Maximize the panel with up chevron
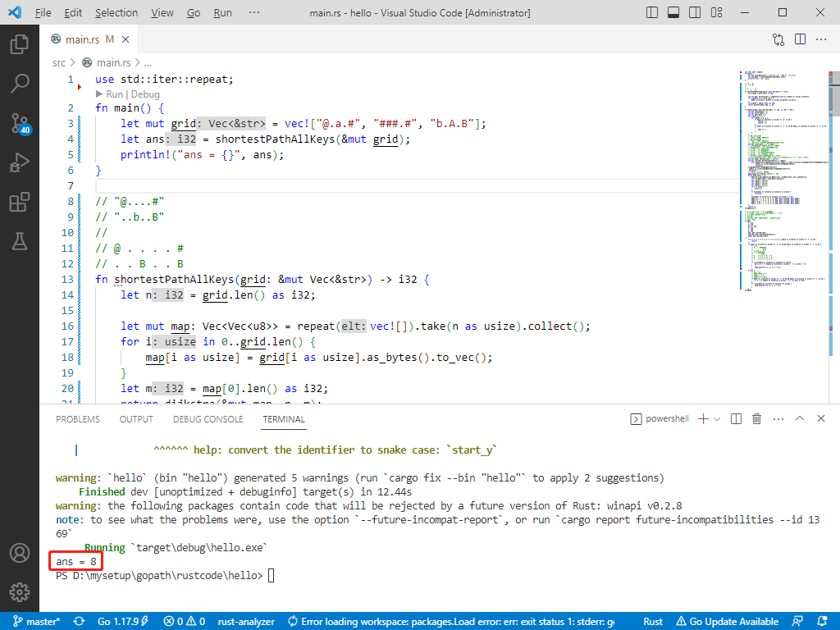 pos(800,418)
